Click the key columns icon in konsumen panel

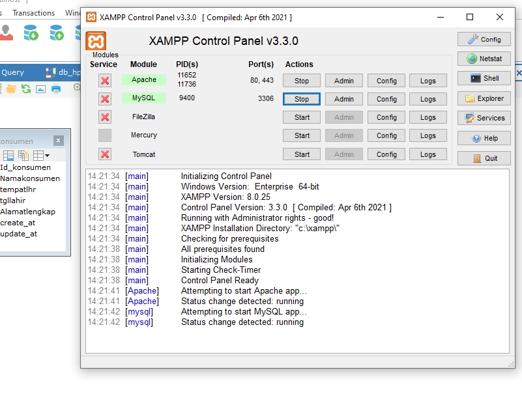point(23,155)
